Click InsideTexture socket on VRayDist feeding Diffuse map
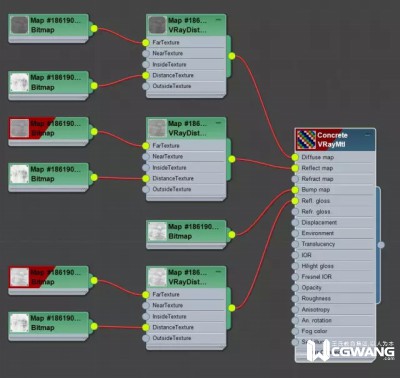The width and height of the screenshot is (400, 378). 146,64
